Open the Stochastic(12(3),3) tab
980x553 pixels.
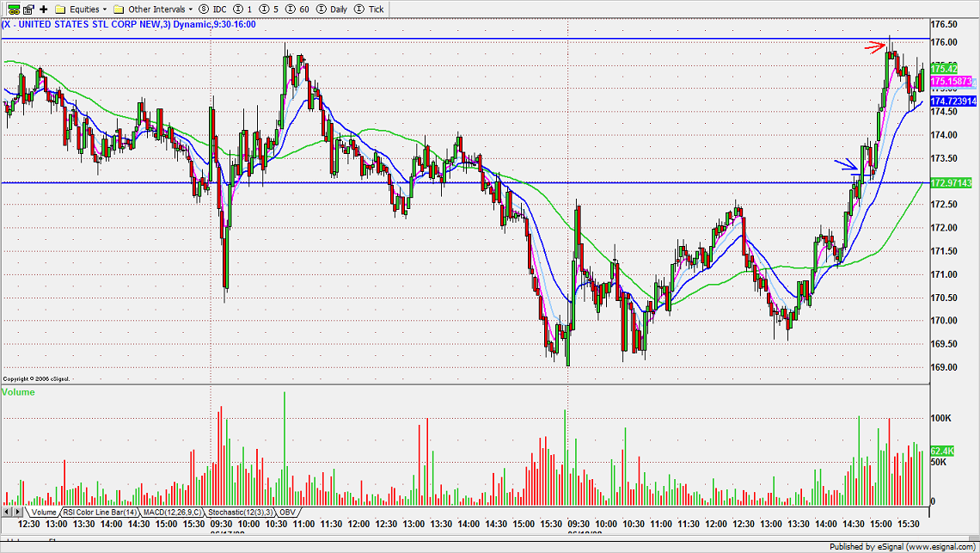coord(241,513)
